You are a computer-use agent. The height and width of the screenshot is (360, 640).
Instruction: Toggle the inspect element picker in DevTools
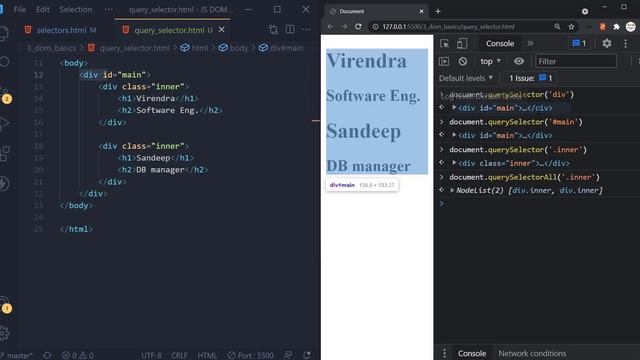click(444, 43)
